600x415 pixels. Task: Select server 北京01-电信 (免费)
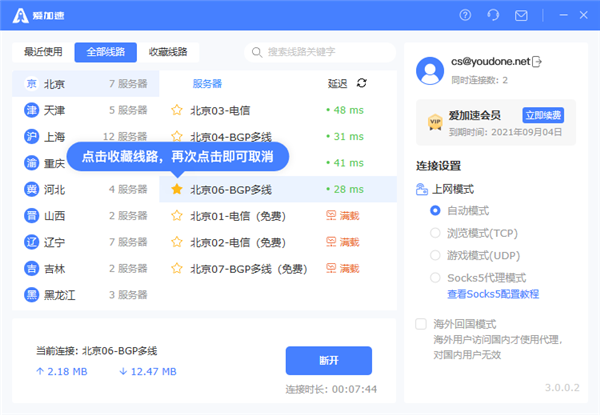point(278,215)
